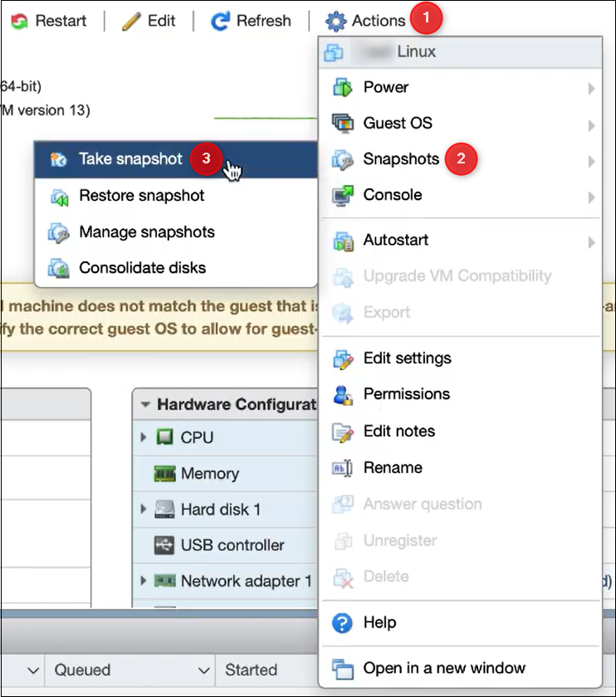Click the Help question mark icon
This screenshot has height=697, width=616.
342,623
